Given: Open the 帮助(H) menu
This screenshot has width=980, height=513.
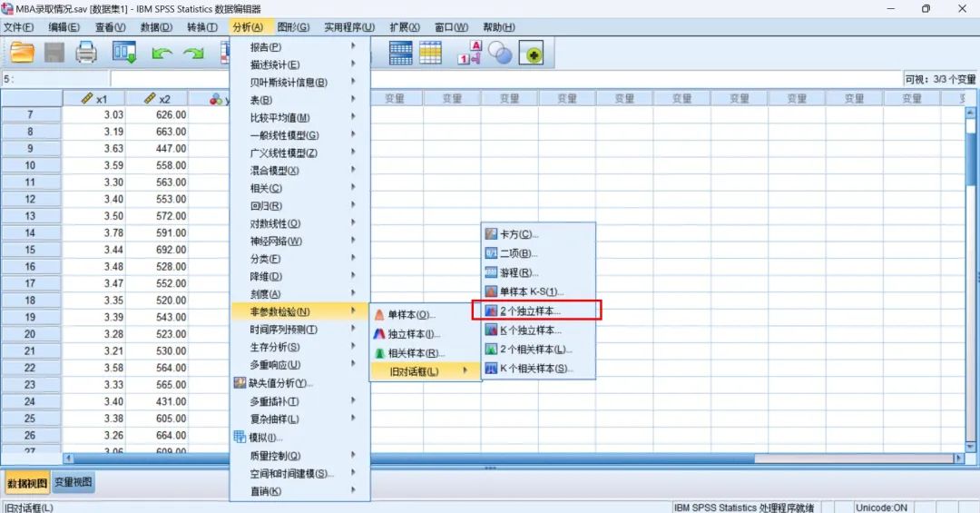Looking at the screenshot, I should pyautogui.click(x=499, y=27).
